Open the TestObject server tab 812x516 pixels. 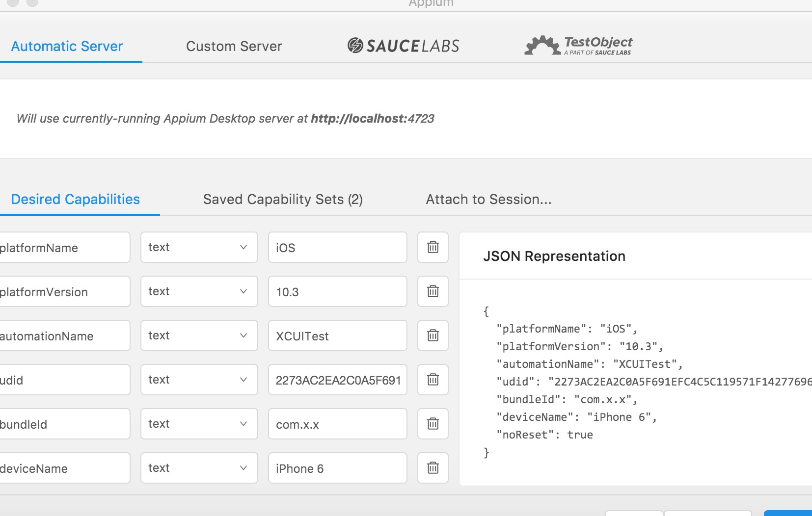pos(579,45)
